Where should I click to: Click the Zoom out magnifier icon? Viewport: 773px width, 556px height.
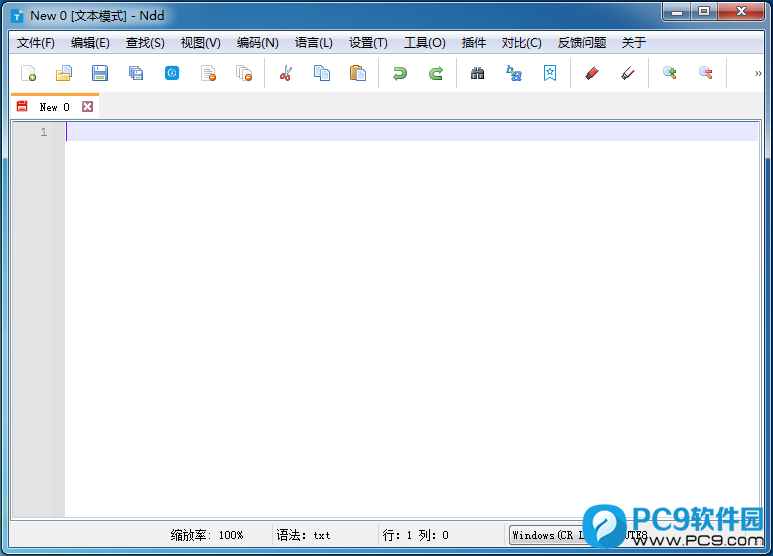pyautogui.click(x=706, y=73)
